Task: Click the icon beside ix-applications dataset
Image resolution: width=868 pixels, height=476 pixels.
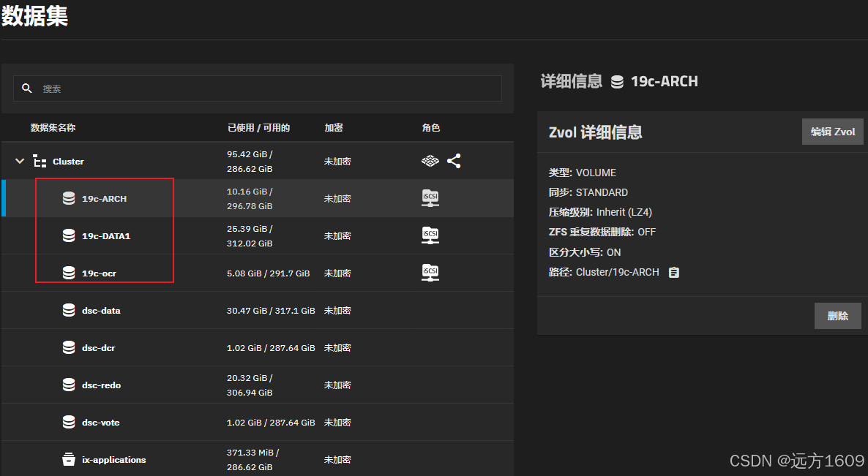Action: pos(69,459)
